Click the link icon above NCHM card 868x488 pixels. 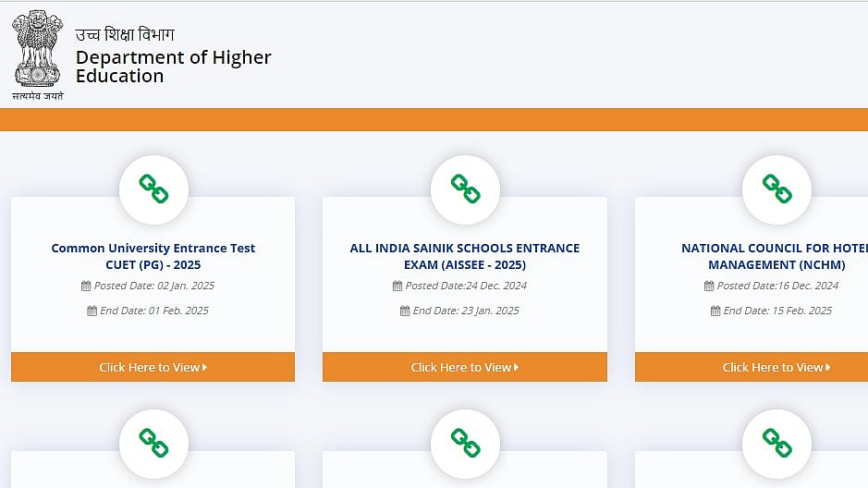click(776, 189)
